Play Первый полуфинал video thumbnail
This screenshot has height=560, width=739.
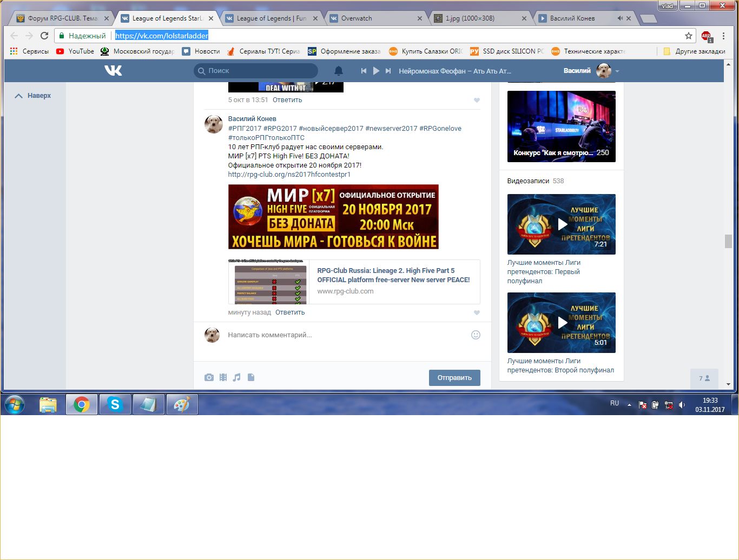click(562, 224)
